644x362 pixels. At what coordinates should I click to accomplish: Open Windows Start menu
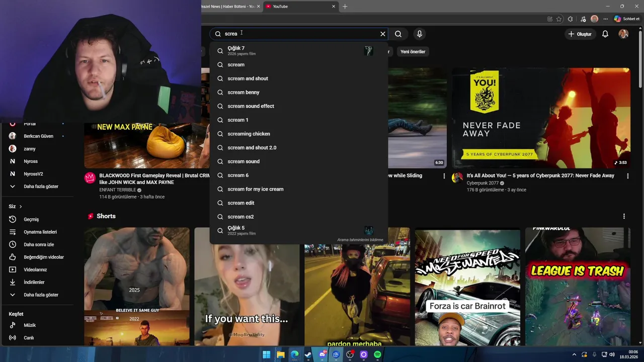267,354
